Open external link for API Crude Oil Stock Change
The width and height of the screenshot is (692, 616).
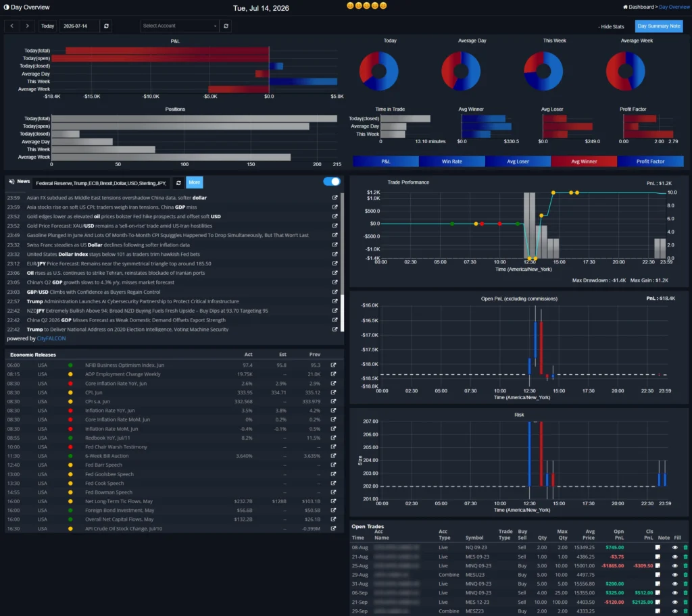coord(333,529)
